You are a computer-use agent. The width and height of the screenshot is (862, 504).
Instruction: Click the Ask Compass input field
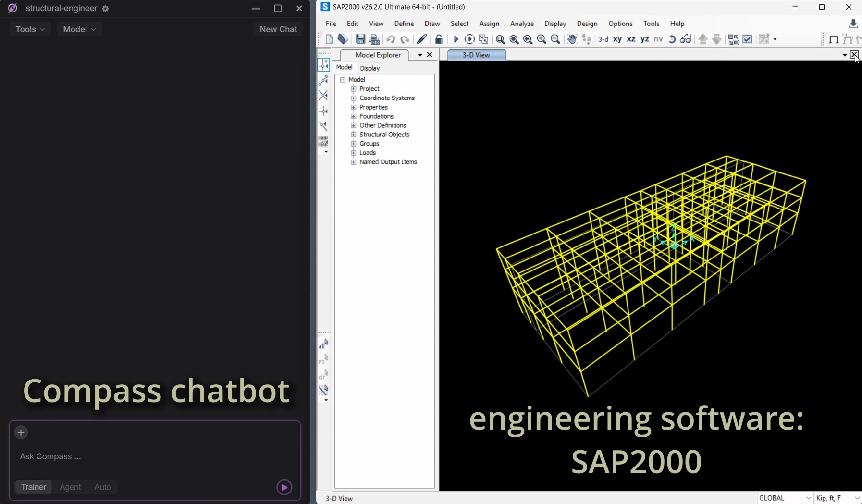click(155, 456)
